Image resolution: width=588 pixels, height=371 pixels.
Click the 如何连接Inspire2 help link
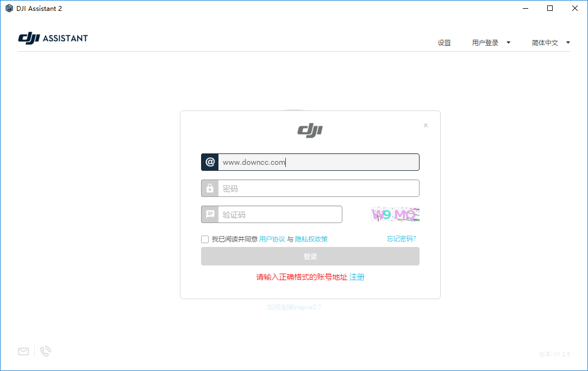(295, 307)
